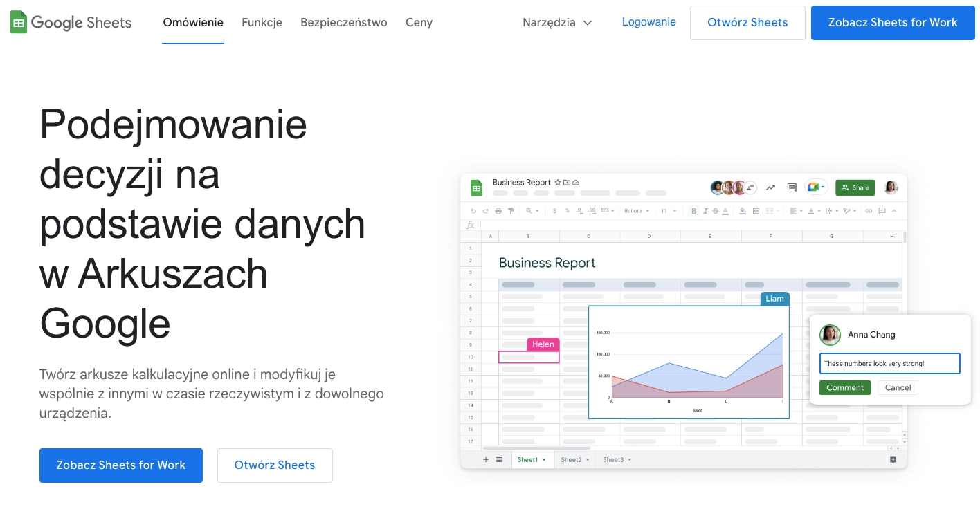
Task: Click the add new sheet plus icon
Action: click(485, 459)
